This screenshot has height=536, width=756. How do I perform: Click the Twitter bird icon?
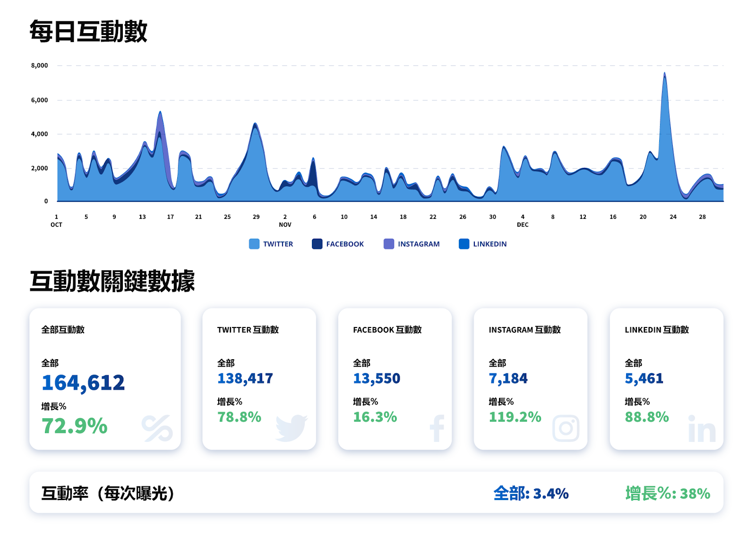click(292, 428)
